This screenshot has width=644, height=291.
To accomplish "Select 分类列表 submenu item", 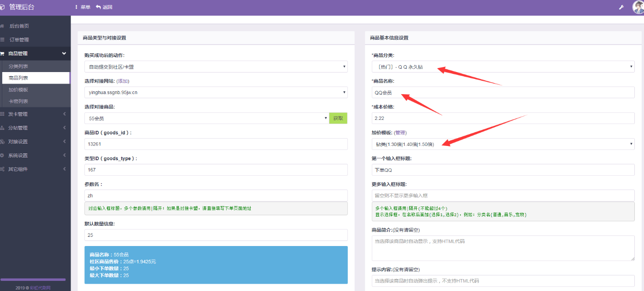I will pyautogui.click(x=18, y=67).
